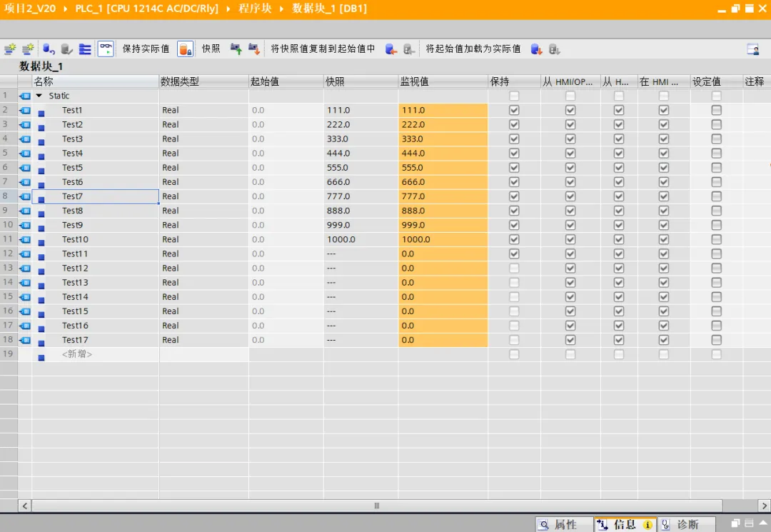
Task: Click the tag icon in the Static row
Action: [x=25, y=96]
